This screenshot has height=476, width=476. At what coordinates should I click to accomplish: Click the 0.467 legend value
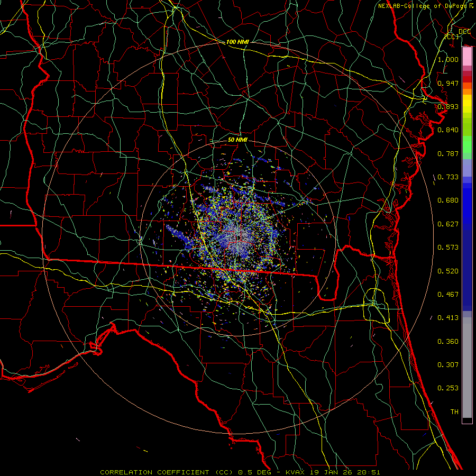[x=448, y=295]
